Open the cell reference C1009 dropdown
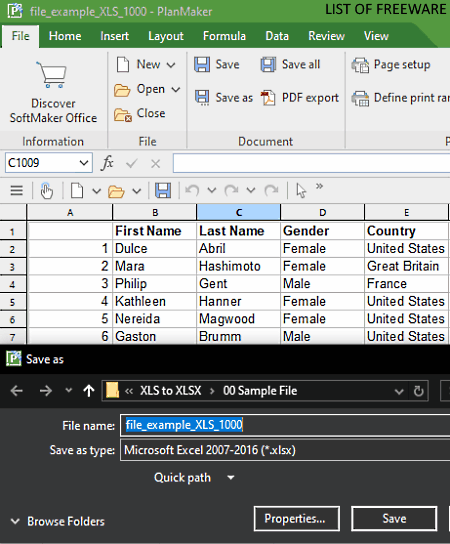The image size is (450, 544). (84, 163)
